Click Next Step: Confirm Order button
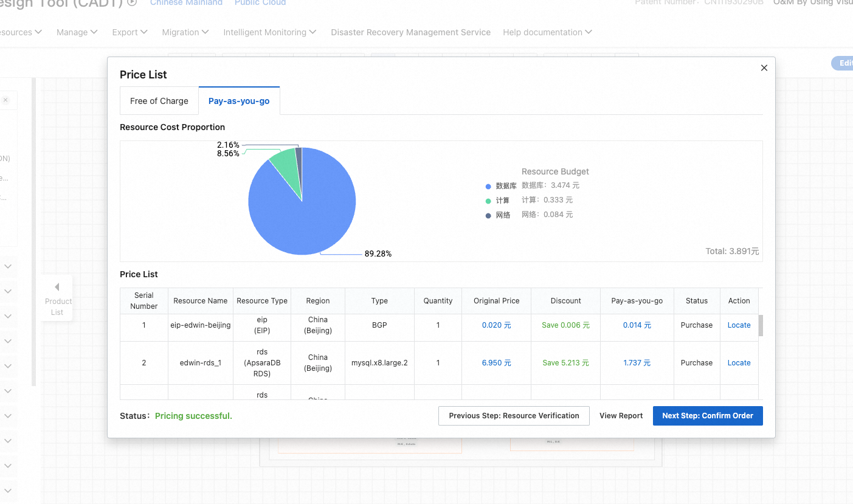Viewport: 853px width, 504px height. [x=708, y=416]
